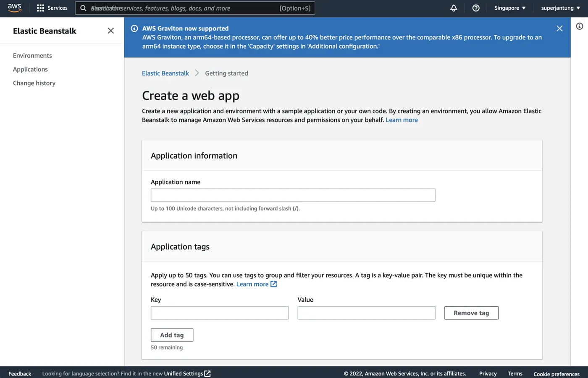Open Cookie preferences in footer
The image size is (588, 378).
556,374
